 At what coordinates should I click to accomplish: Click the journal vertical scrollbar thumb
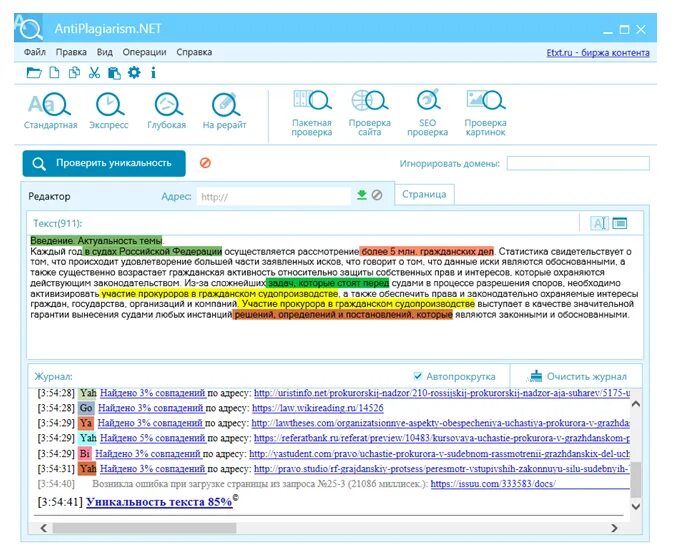635,479
